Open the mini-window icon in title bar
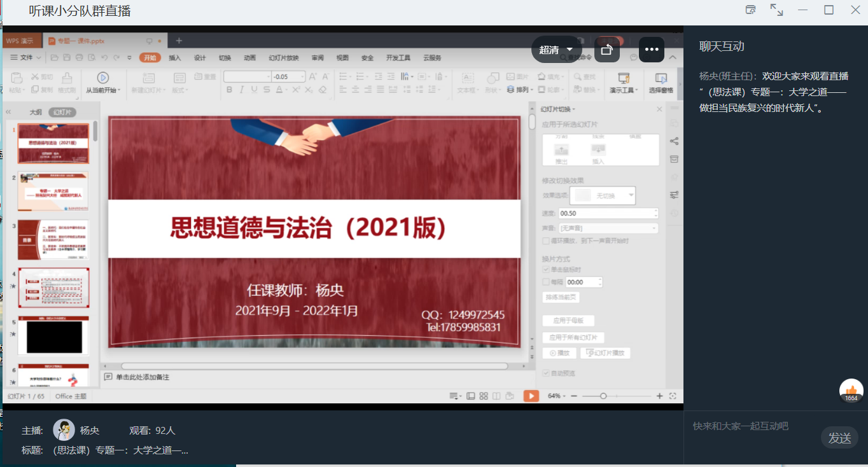Viewport: 868px width, 467px height. [x=751, y=10]
